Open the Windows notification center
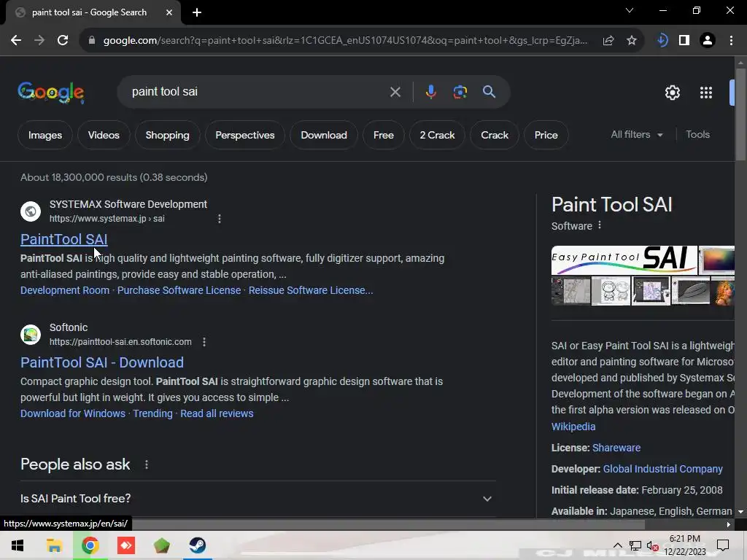Viewport: 747px width, 560px height. (723, 545)
